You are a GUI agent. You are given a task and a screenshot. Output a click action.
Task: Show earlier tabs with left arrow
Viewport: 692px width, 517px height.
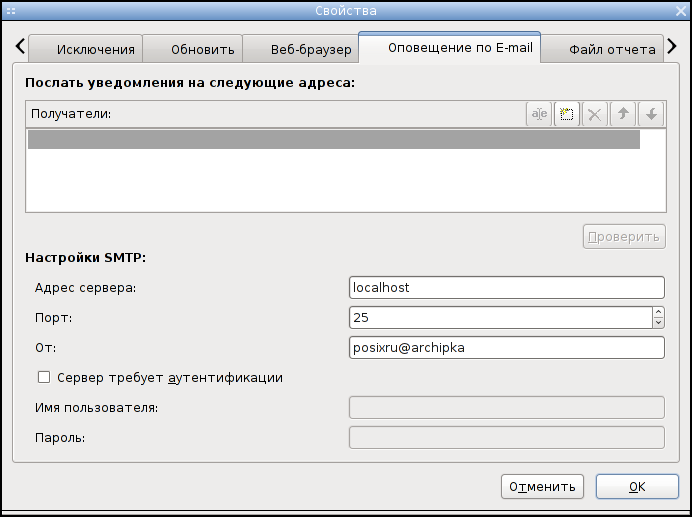pyautogui.click(x=20, y=46)
